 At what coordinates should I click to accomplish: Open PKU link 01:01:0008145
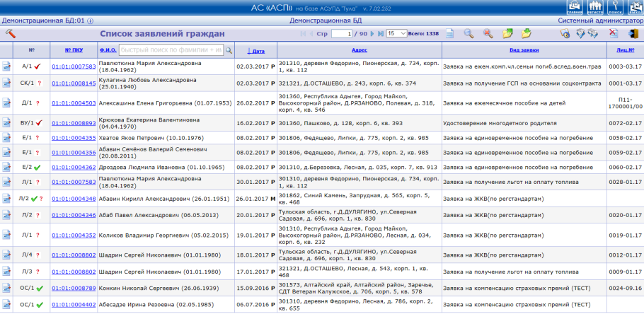pos(73,83)
